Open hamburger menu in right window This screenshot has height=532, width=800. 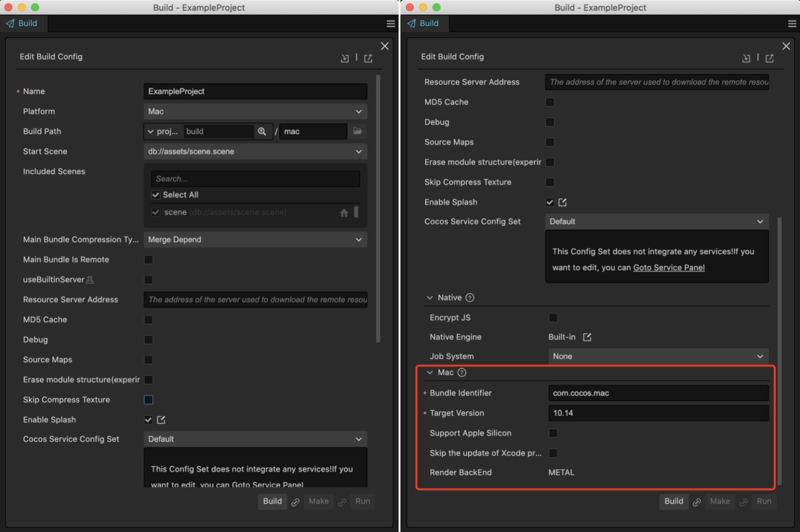[792, 24]
